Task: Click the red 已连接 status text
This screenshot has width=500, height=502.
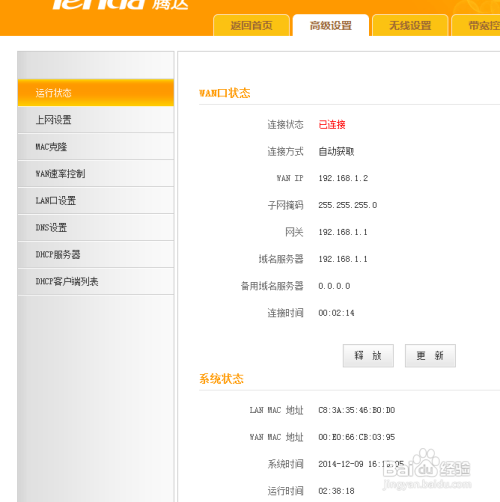Action: (332, 125)
